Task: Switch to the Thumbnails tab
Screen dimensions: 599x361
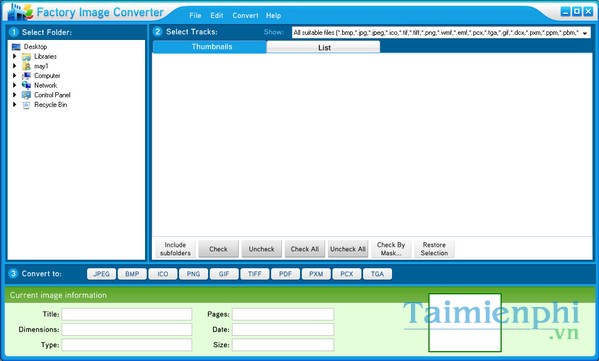Action: [210, 47]
